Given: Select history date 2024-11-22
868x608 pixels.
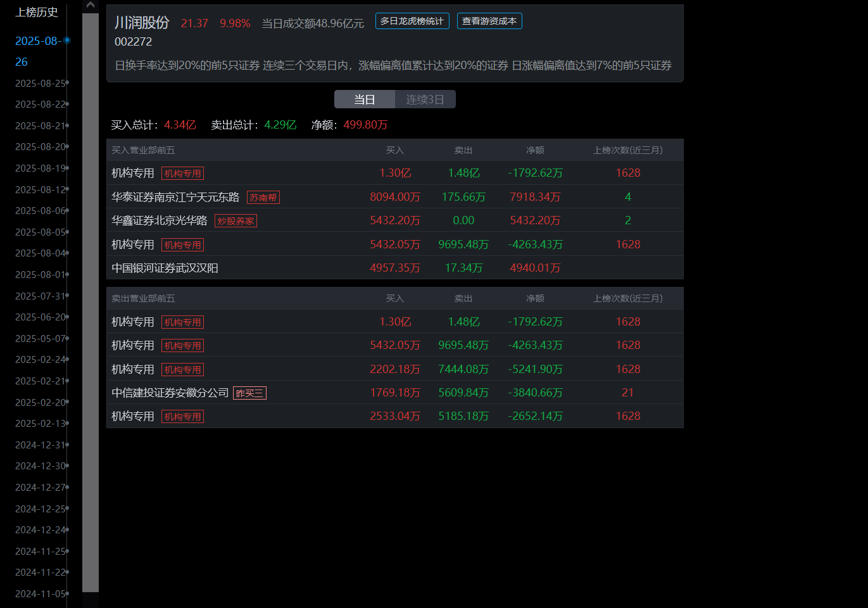Looking at the screenshot, I should 41,572.
